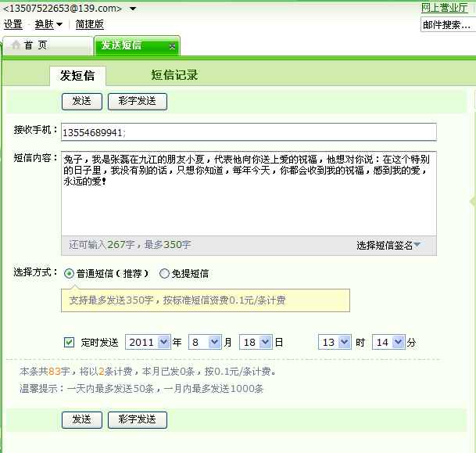Click the top 彩字发送 button

138,102
